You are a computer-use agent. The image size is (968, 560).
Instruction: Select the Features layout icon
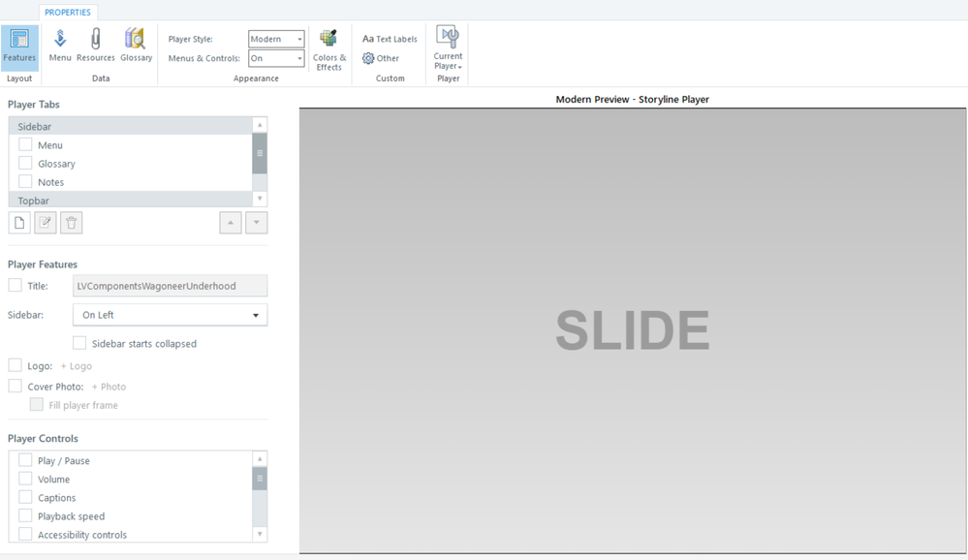coord(19,47)
